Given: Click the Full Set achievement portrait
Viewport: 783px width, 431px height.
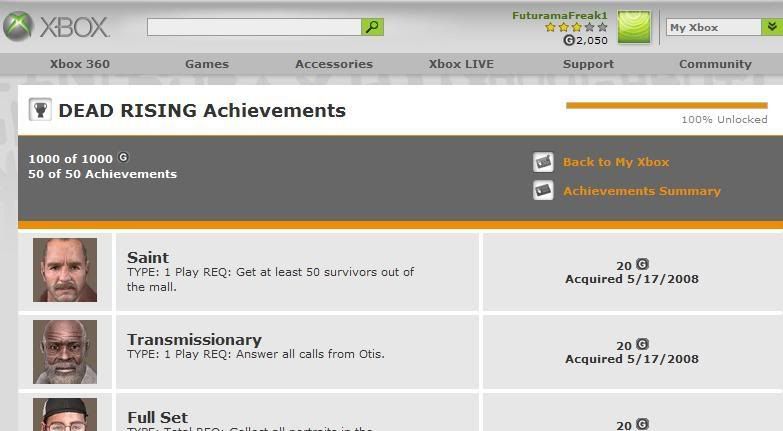Looking at the screenshot, I should 65,414.
